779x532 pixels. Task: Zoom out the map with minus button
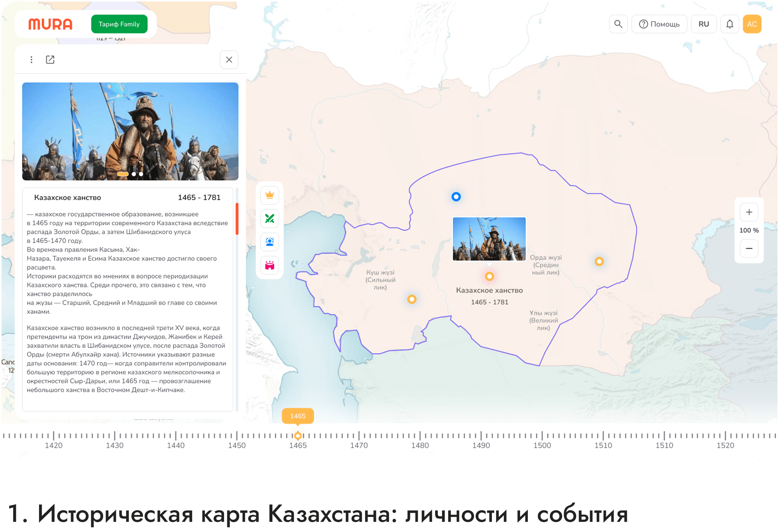pyautogui.click(x=749, y=248)
